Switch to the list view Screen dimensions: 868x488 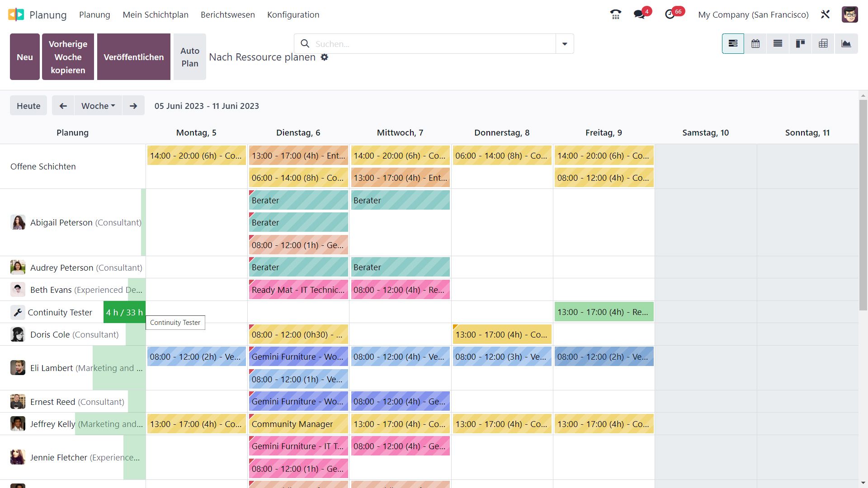(x=778, y=44)
